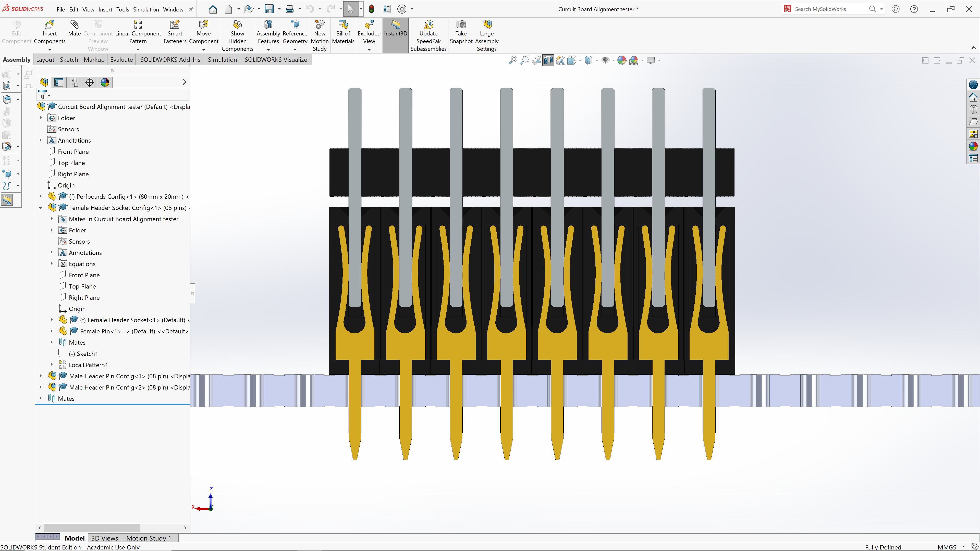Switch to the Motion Study 1 tab
Image resolution: width=980 pixels, height=551 pixels.
pyautogui.click(x=148, y=538)
